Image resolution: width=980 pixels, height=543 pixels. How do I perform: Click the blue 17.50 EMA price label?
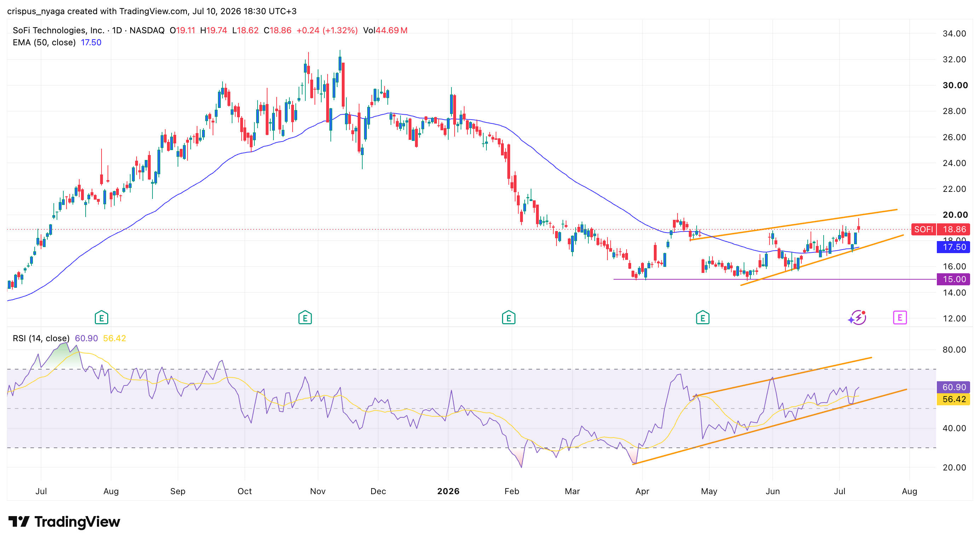tap(953, 247)
